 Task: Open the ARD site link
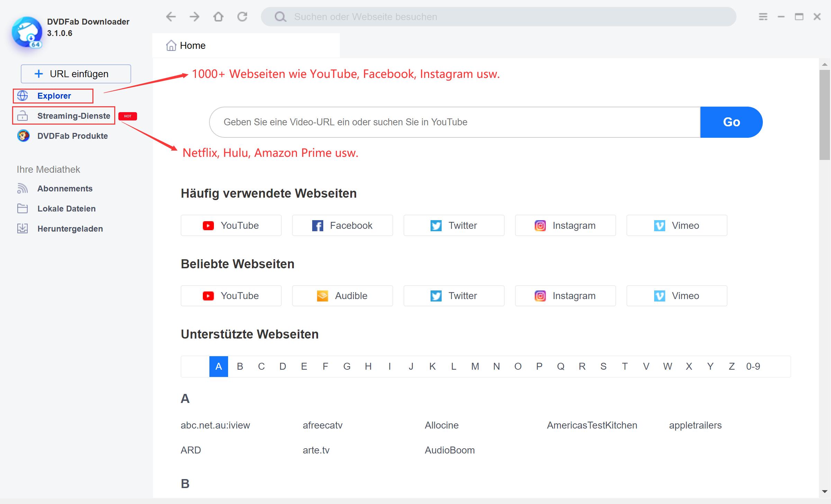(191, 450)
